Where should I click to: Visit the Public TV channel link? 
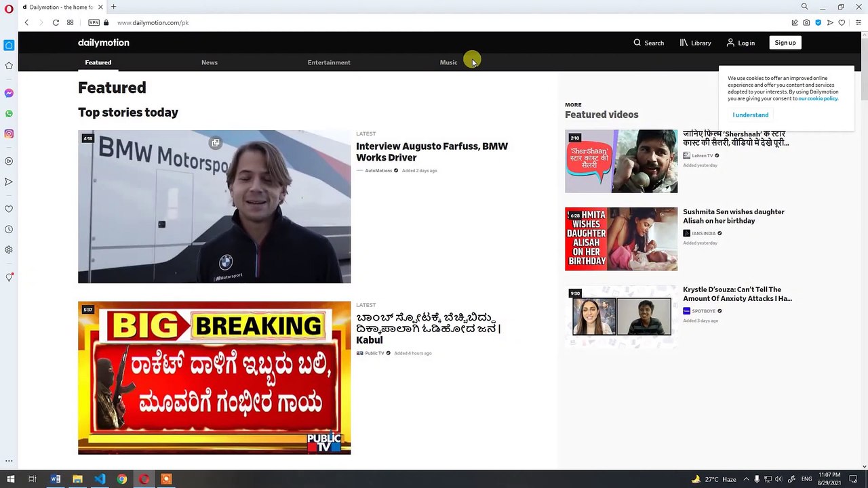pyautogui.click(x=374, y=353)
